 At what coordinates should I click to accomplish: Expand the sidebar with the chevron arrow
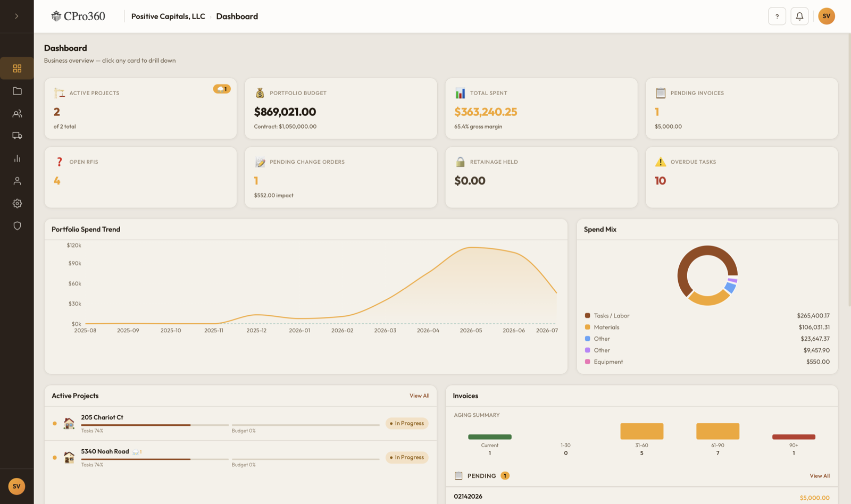tap(16, 16)
